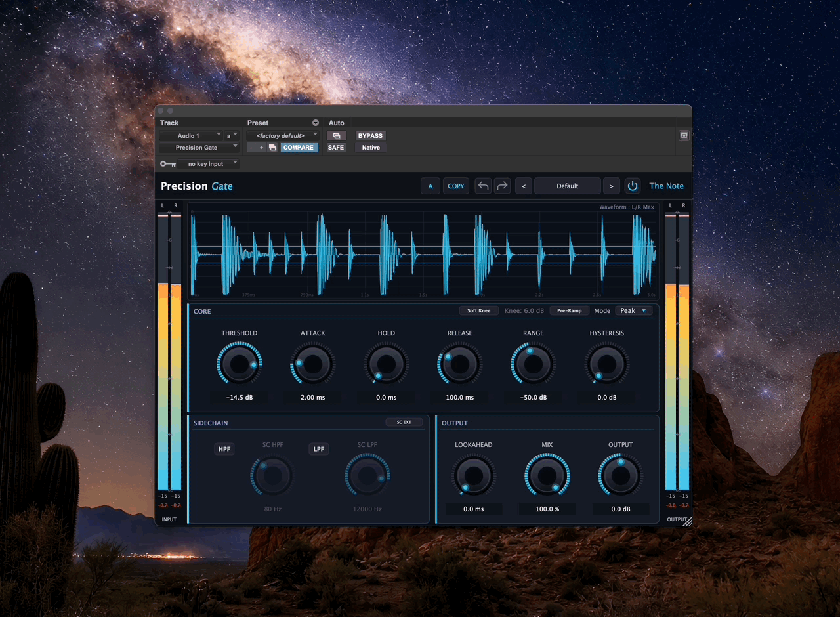
Task: Click the COMPARE button
Action: point(299,148)
